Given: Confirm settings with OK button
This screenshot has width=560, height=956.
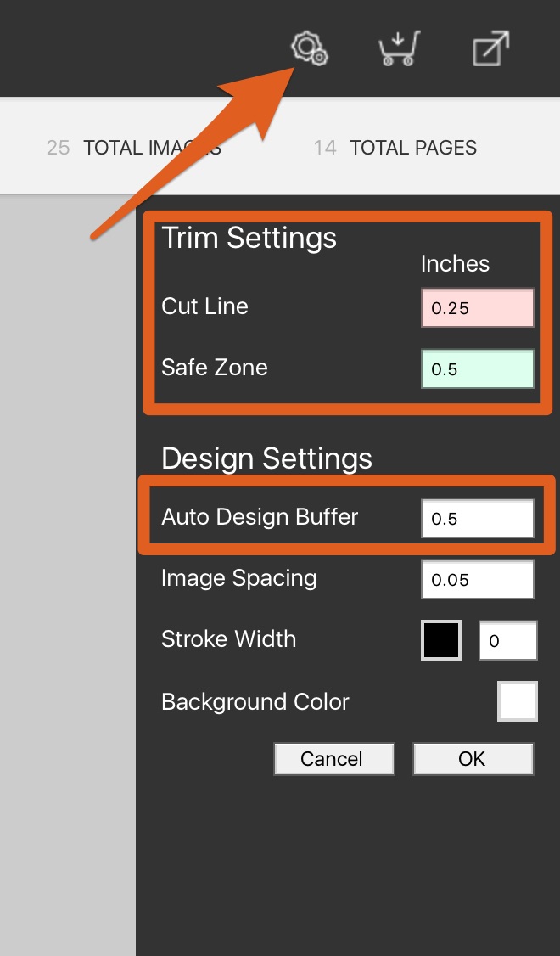Looking at the screenshot, I should 473,758.
